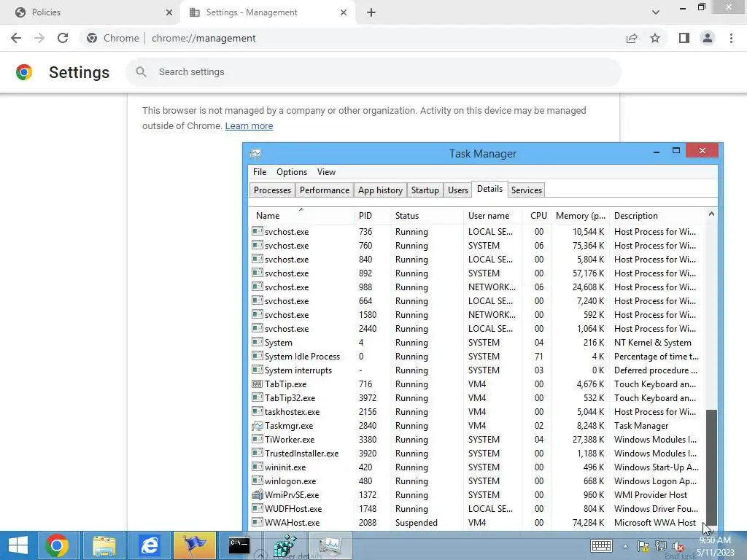Share this page using the share icon
The height and width of the screenshot is (560, 747).
632,38
